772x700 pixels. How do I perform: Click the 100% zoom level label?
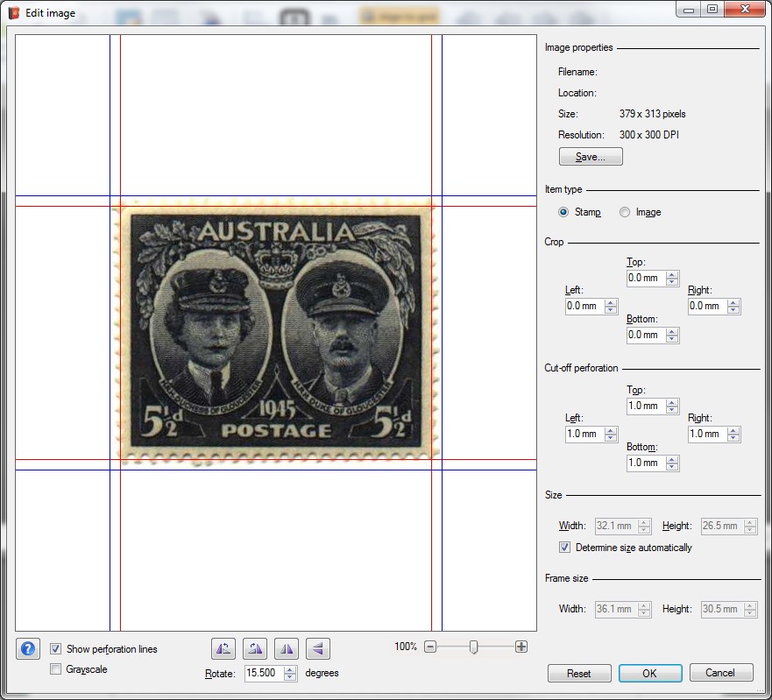(x=405, y=647)
